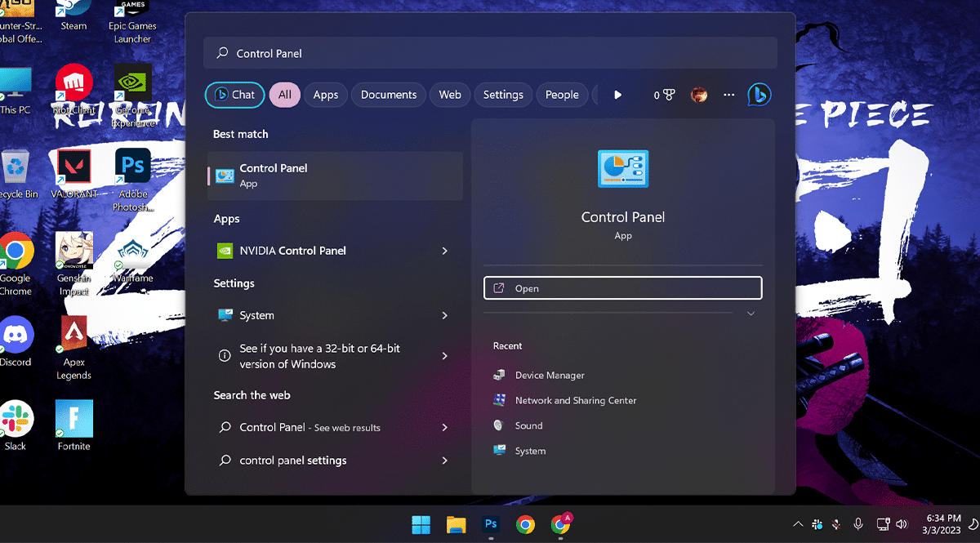Open Discord desktop shortcut

(x=16, y=339)
